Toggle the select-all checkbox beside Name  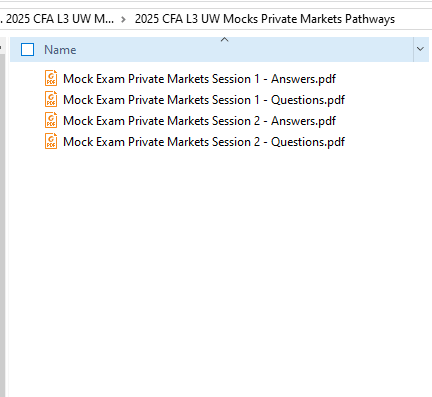27,50
